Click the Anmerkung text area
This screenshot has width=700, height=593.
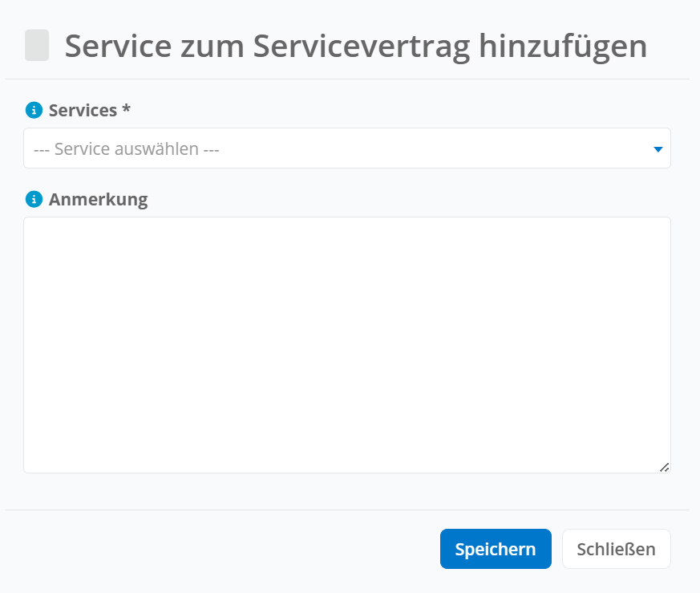pyautogui.click(x=347, y=345)
